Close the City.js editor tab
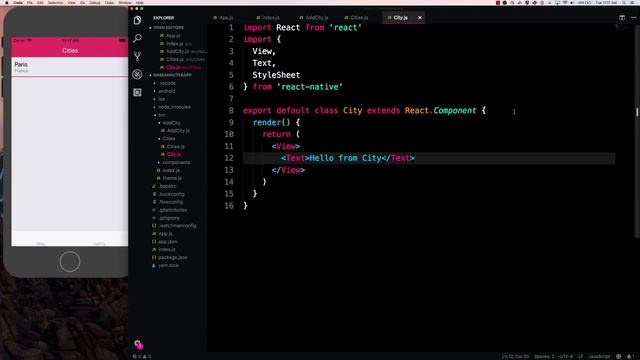Viewport: 640px width, 360px height. pos(420,18)
